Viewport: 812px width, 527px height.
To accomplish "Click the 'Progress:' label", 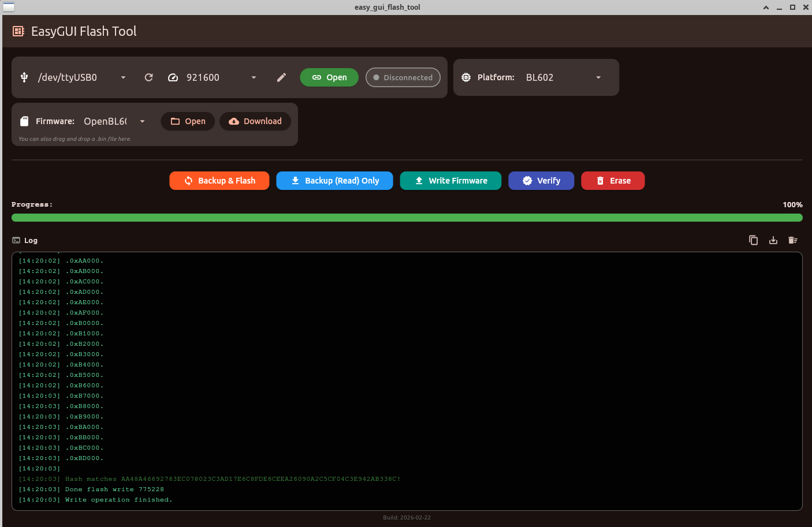I will pos(32,205).
